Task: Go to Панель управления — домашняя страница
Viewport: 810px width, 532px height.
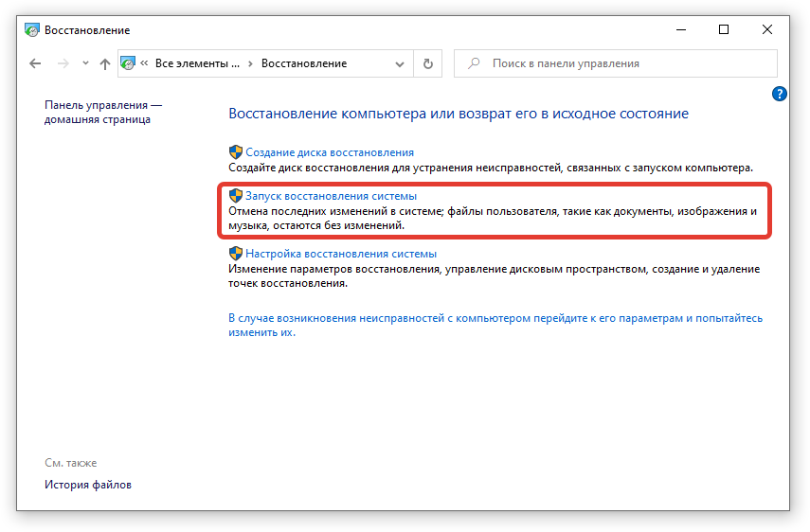Action: click(103, 112)
